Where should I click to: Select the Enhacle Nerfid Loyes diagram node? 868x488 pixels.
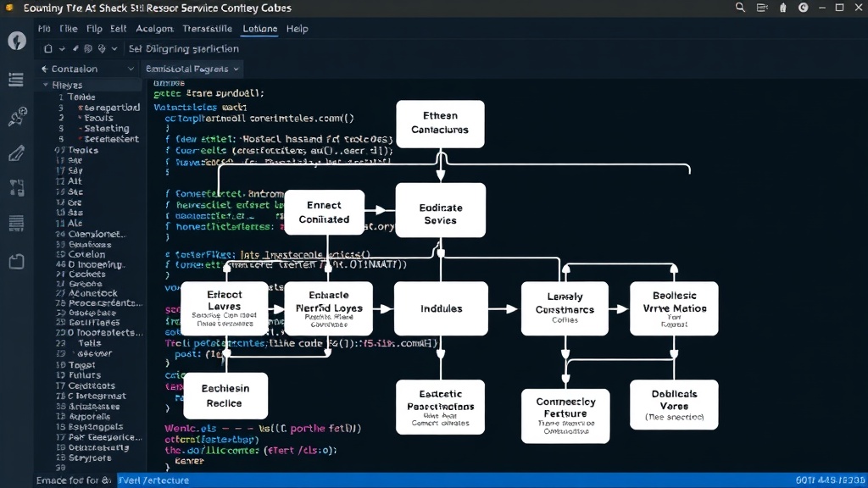coord(329,308)
